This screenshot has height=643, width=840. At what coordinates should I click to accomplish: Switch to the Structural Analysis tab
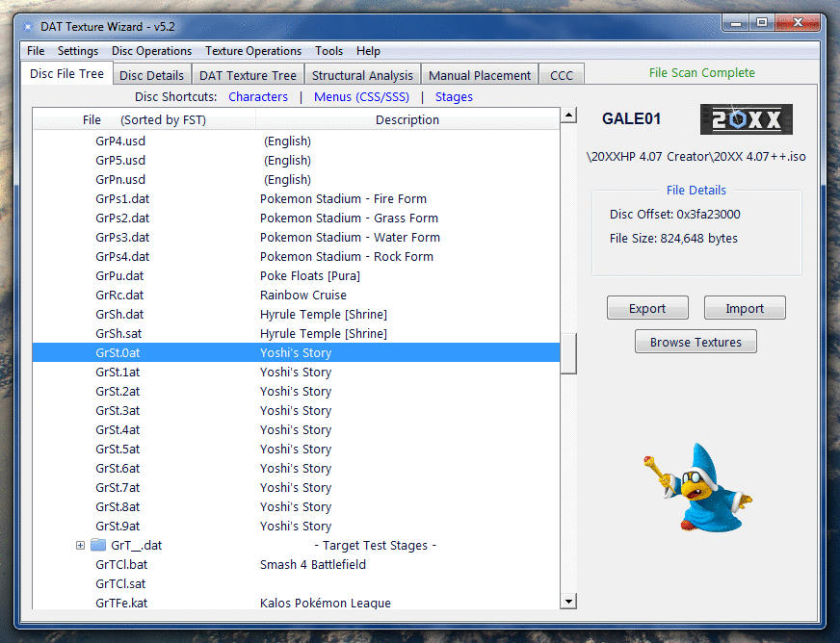(362, 75)
